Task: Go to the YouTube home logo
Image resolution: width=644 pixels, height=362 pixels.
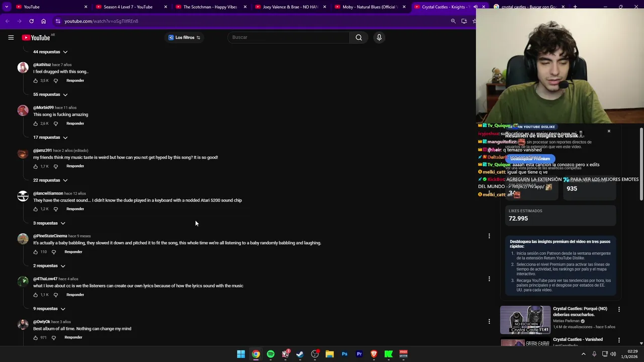Action: (x=36, y=37)
